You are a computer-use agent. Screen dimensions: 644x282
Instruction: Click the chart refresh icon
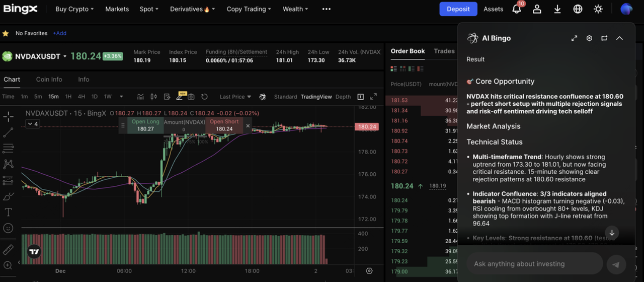pos(204,97)
